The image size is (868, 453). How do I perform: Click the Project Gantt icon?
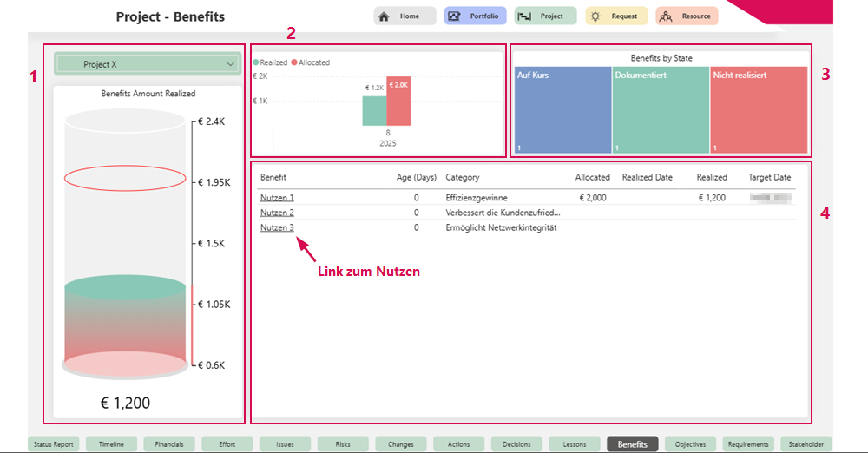pyautogui.click(x=524, y=16)
